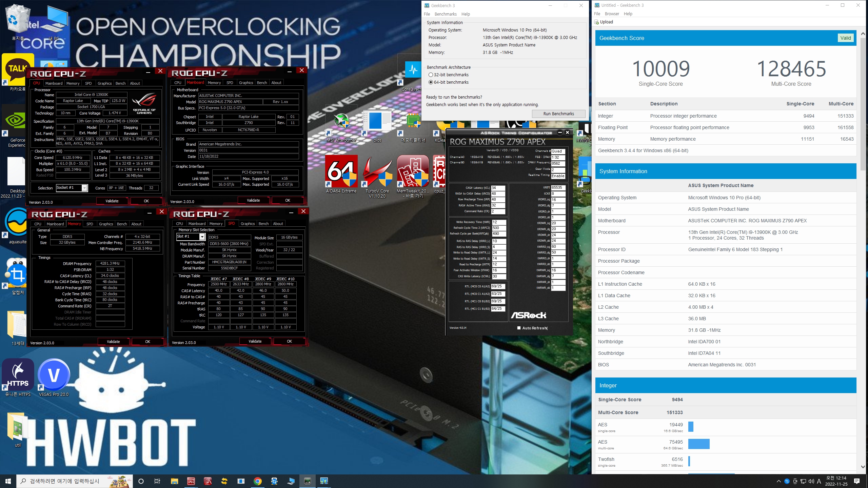The image size is (868, 488).
Task: Open File menu in Geekbench 3 window
Action: tap(427, 14)
